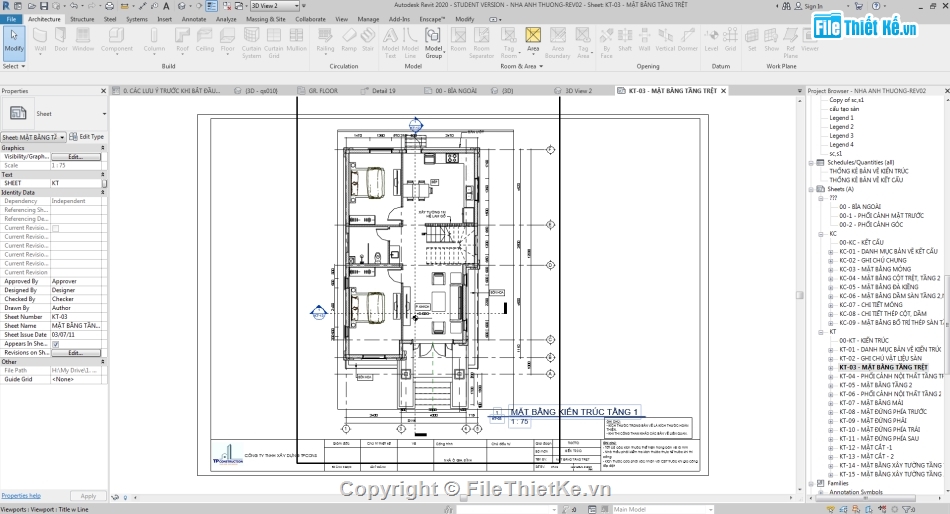Click the Save icon in quick access toolbar

click(44, 5)
